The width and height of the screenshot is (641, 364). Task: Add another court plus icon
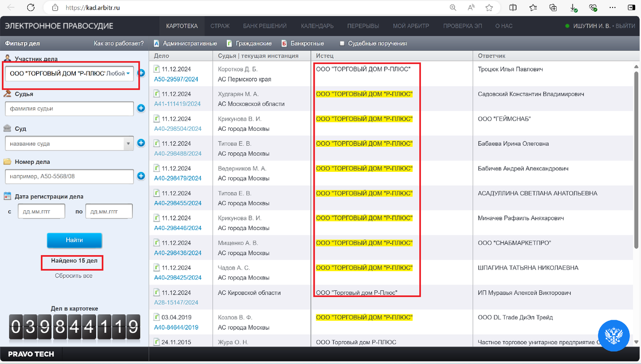tap(141, 143)
